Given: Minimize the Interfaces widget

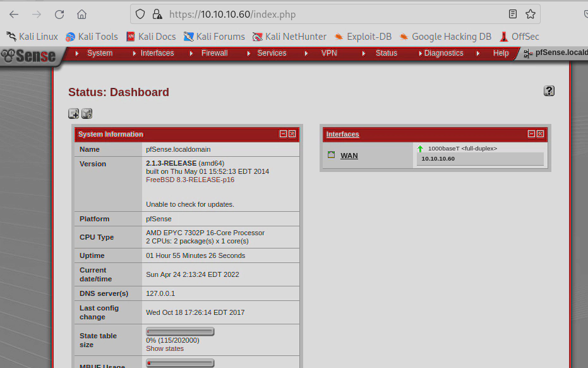Looking at the screenshot, I should coord(531,134).
